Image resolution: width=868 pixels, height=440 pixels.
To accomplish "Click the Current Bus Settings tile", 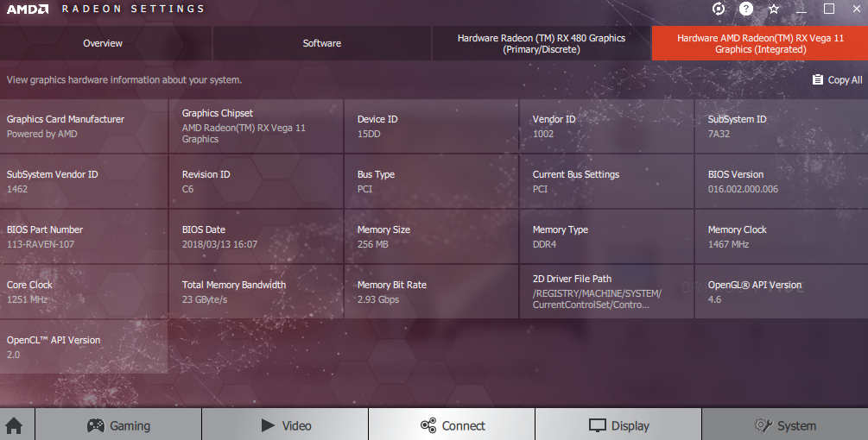I will [606, 181].
